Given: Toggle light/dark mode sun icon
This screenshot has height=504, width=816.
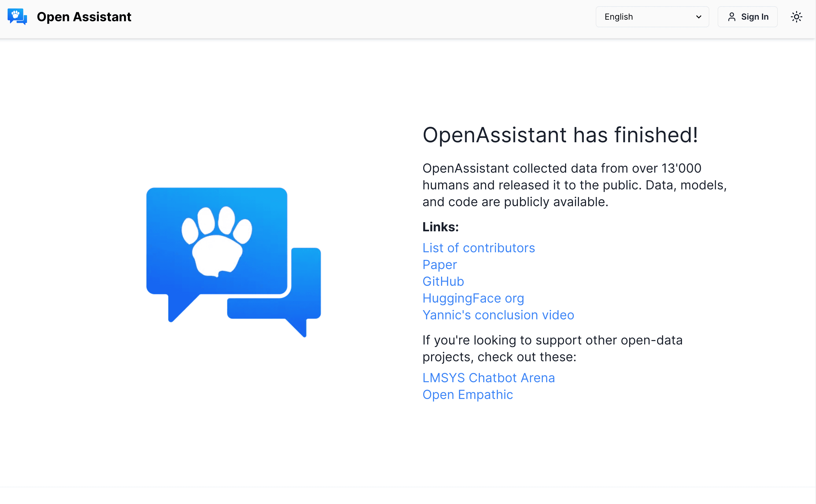Looking at the screenshot, I should 796,17.
